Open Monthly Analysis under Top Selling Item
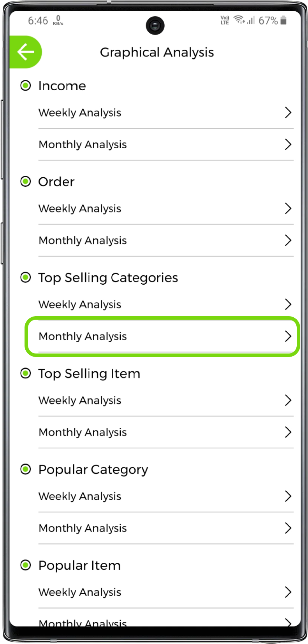 pyautogui.click(x=83, y=432)
